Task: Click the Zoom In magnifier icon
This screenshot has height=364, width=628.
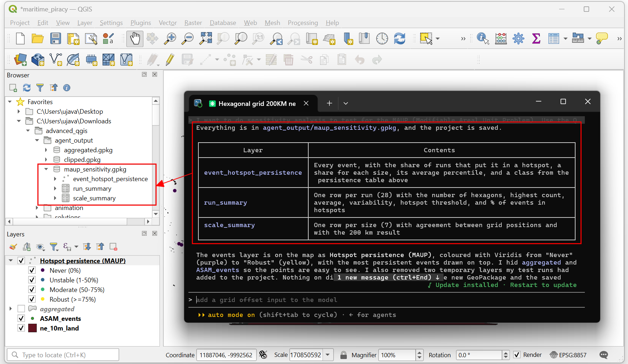Action: click(170, 39)
